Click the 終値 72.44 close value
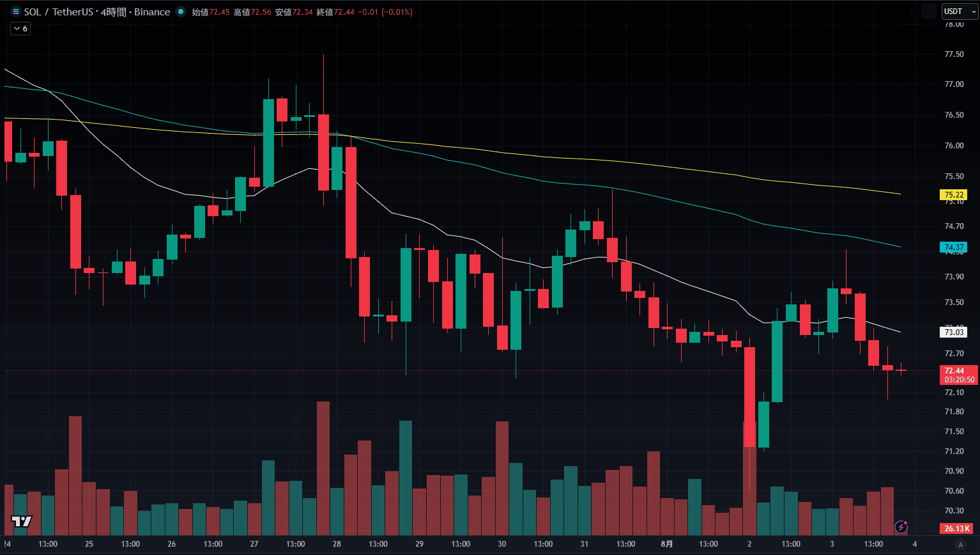Screen dimensions: 980x555 tap(335, 12)
